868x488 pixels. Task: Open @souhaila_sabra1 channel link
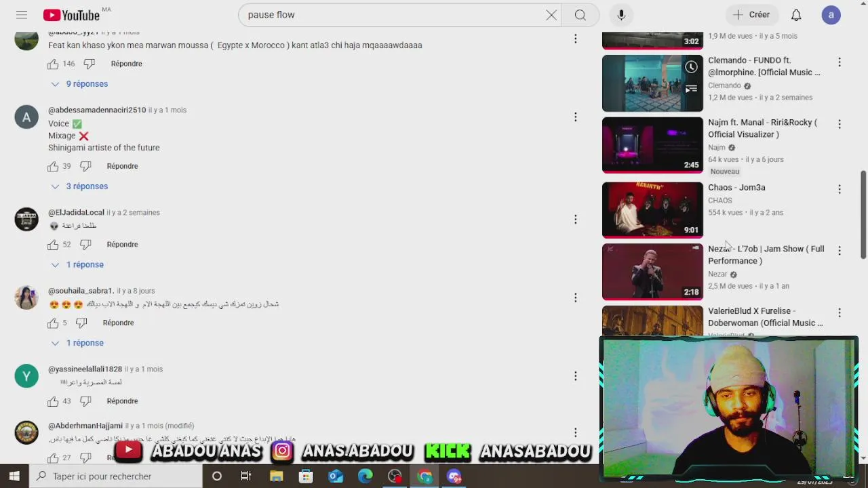81,291
